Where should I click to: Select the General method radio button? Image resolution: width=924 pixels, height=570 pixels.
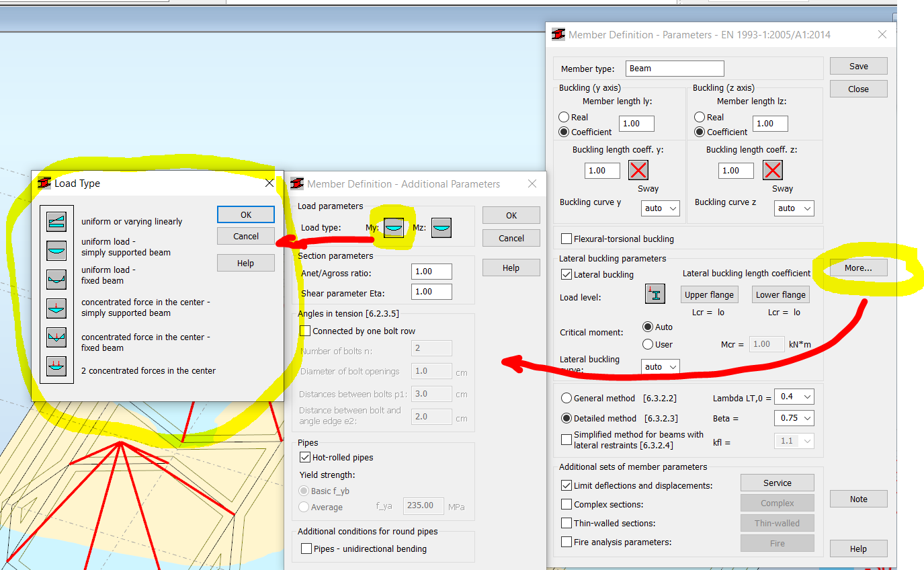(x=566, y=397)
